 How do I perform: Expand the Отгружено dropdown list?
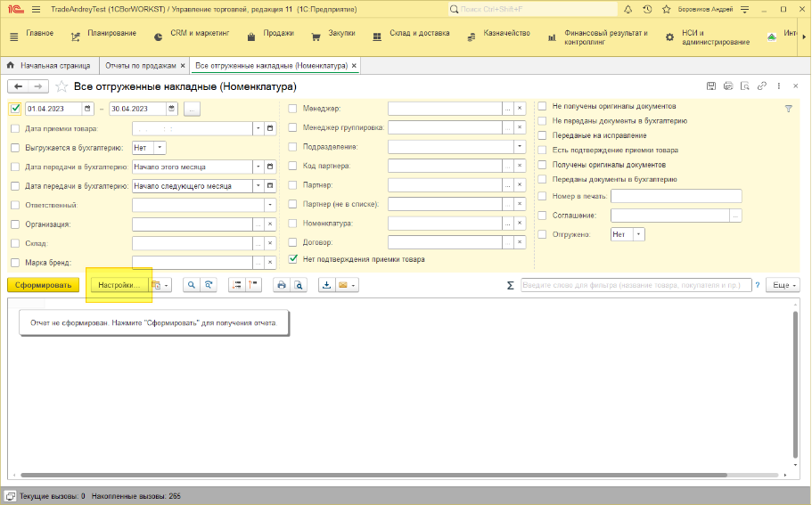(638, 234)
